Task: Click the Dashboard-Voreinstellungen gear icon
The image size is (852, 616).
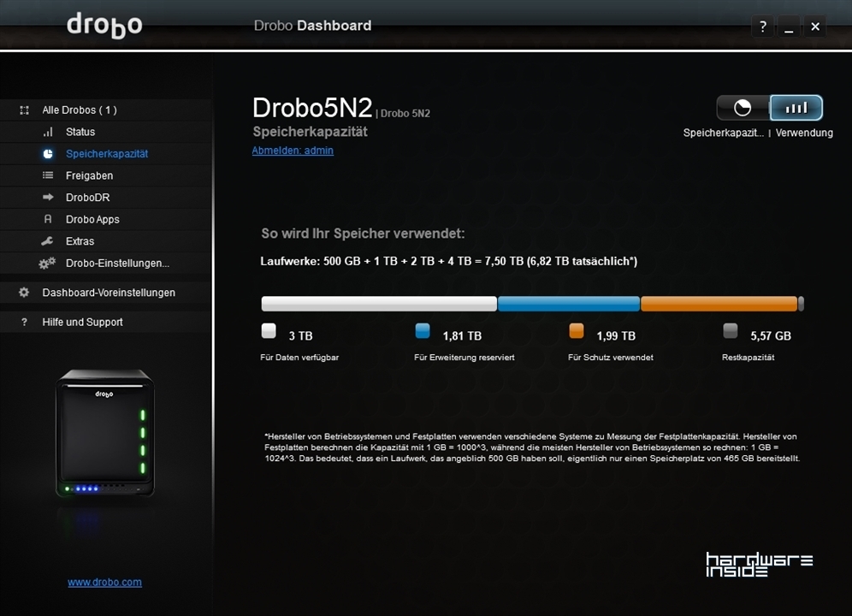Action: click(24, 293)
